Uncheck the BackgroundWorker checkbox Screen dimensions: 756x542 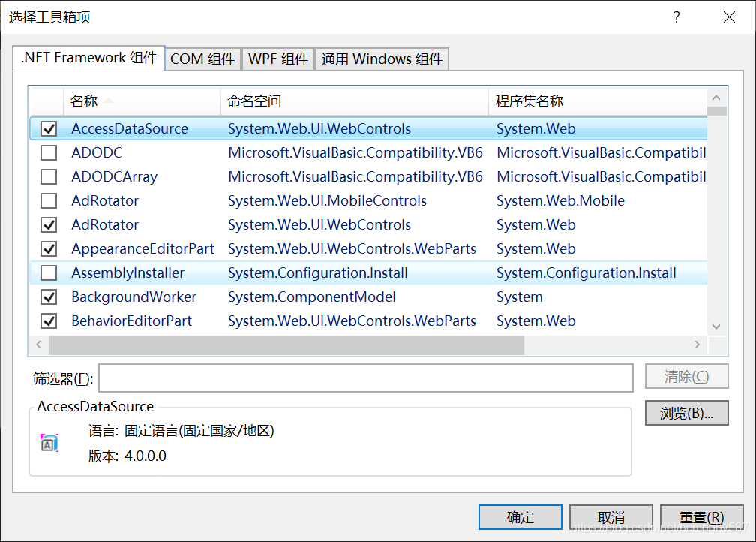pyautogui.click(x=49, y=297)
